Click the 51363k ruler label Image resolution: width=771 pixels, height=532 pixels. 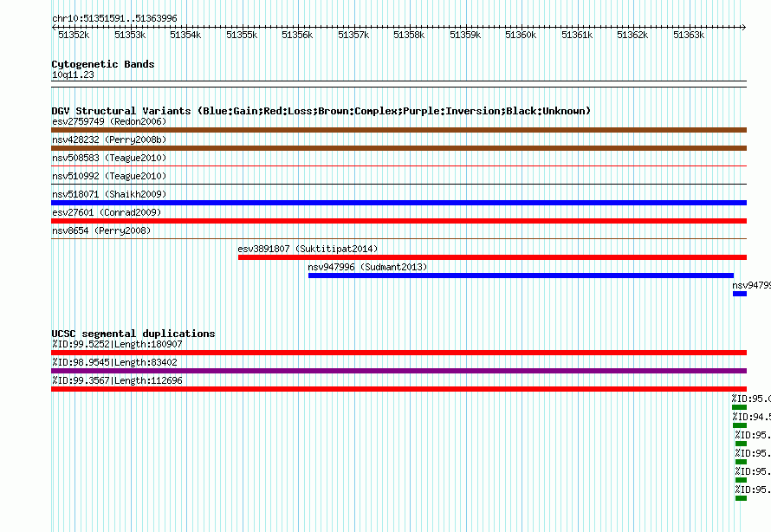[x=689, y=35]
